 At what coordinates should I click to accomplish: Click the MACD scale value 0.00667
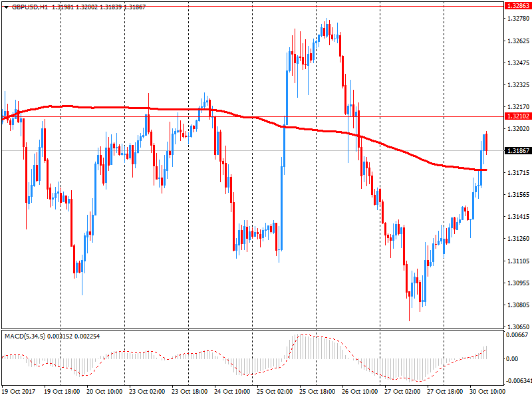pos(517,335)
